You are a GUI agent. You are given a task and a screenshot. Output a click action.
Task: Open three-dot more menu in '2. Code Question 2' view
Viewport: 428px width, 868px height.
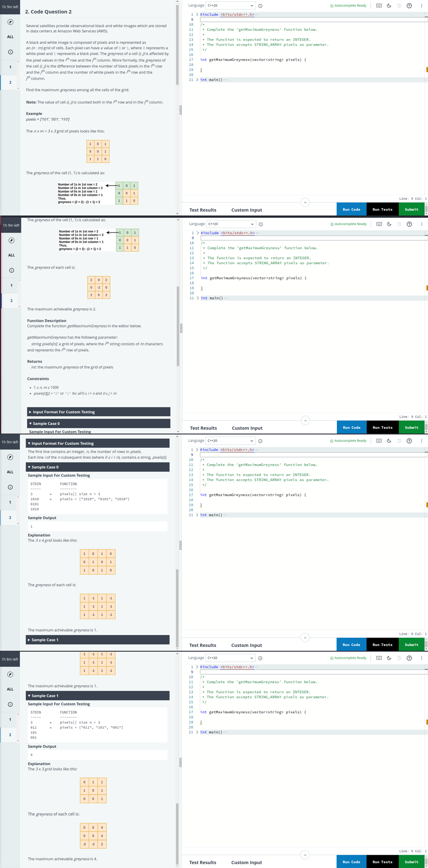[422, 6]
